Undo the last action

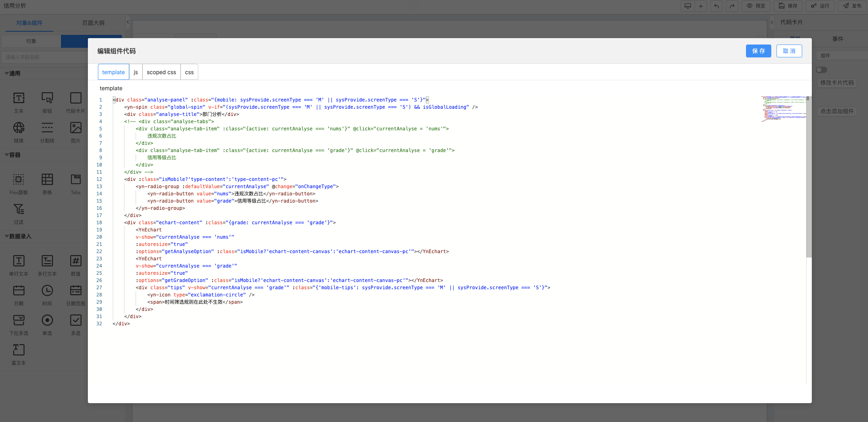click(x=716, y=6)
